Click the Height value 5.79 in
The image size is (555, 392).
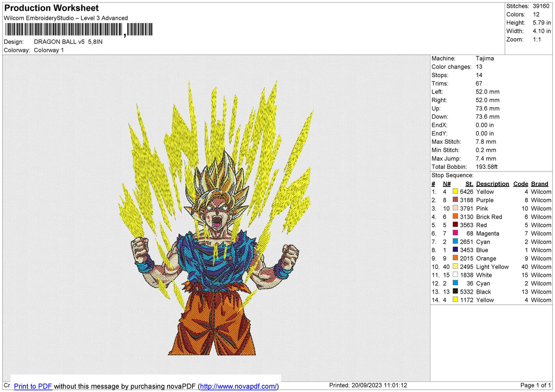pyautogui.click(x=542, y=23)
